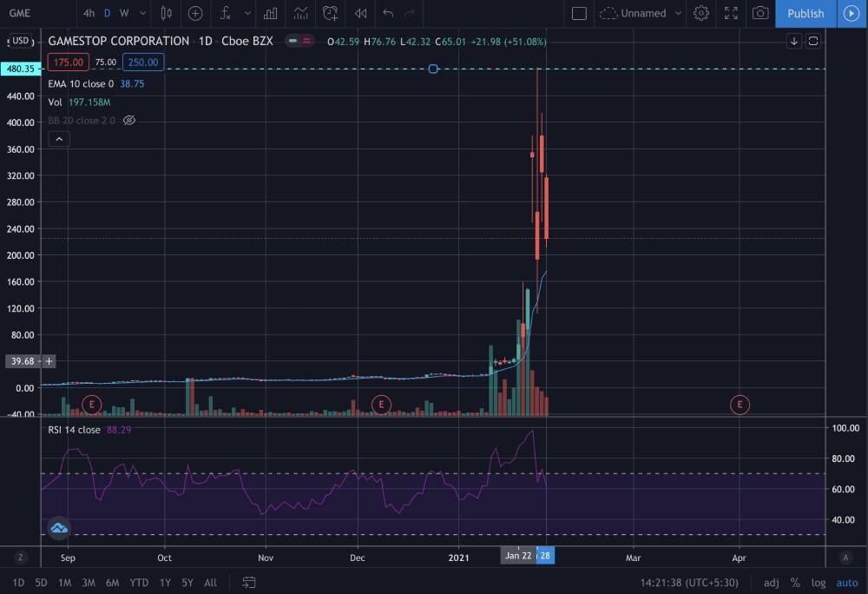Image resolution: width=868 pixels, height=594 pixels.
Task: Set range to All
Action: pyautogui.click(x=210, y=583)
